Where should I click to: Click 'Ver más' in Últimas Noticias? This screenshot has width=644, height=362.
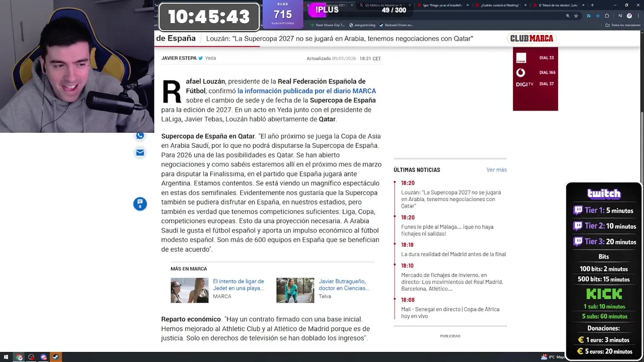point(496,170)
